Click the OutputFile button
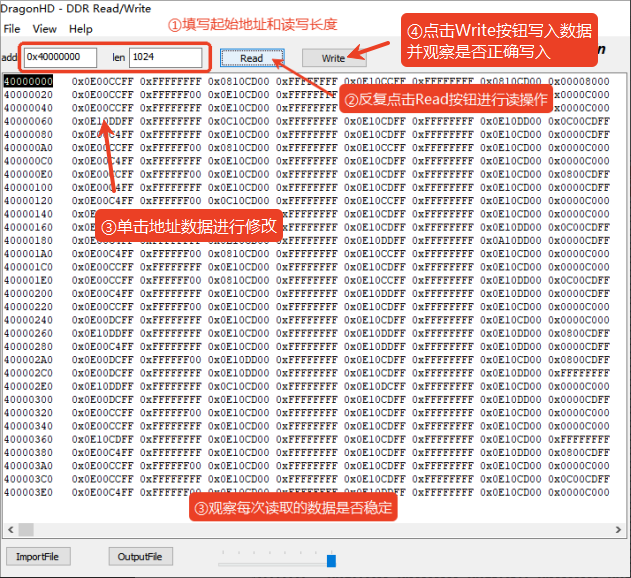The width and height of the screenshot is (631, 578). (141, 556)
